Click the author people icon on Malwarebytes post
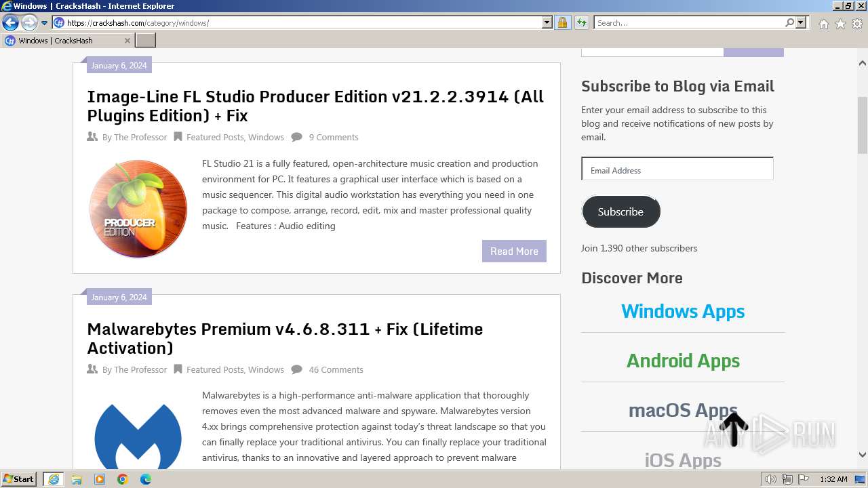The height and width of the screenshot is (488, 868). point(92,369)
